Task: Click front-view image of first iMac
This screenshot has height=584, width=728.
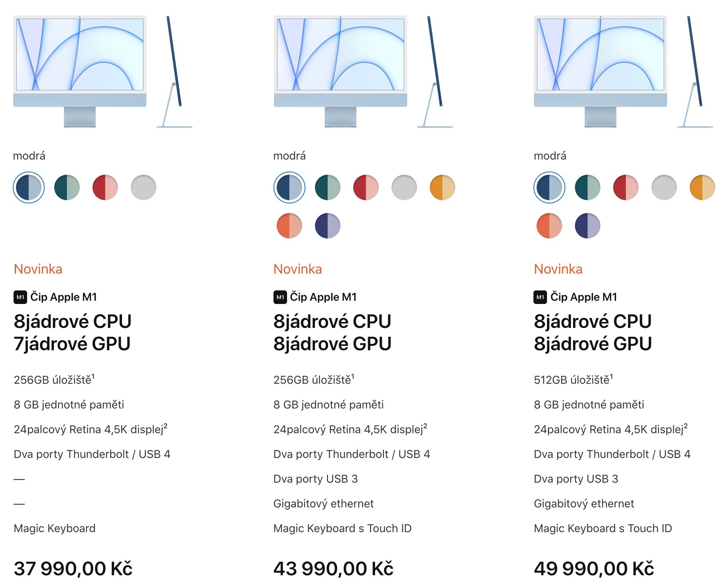Action: pyautogui.click(x=80, y=72)
